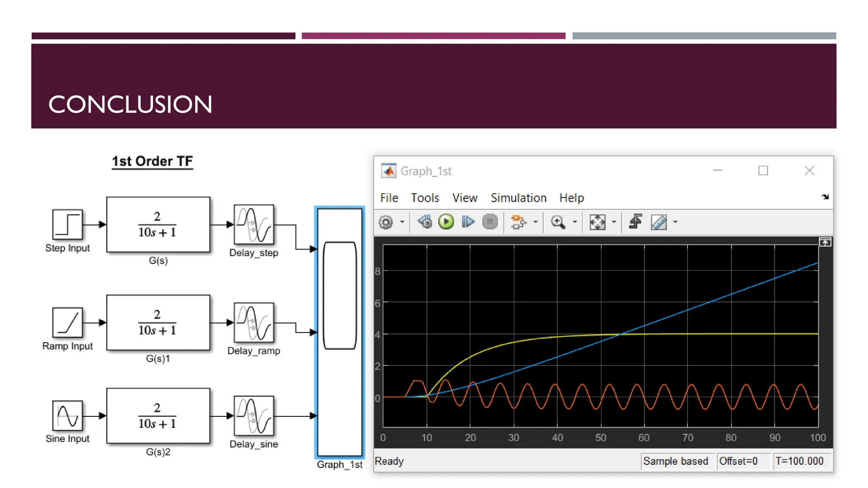Open the View menu
Screen dimensions: 868x488
465,198
